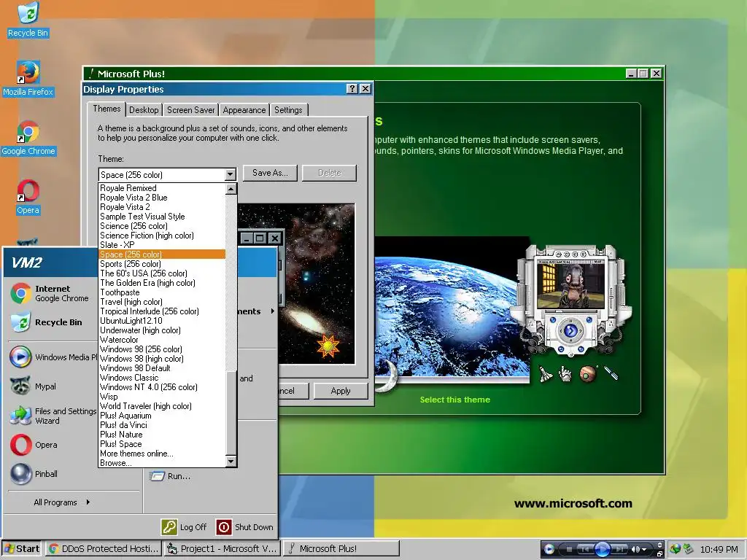Click the green arrow tray icon
Viewport: 747px width, 560px height.
tap(687, 549)
